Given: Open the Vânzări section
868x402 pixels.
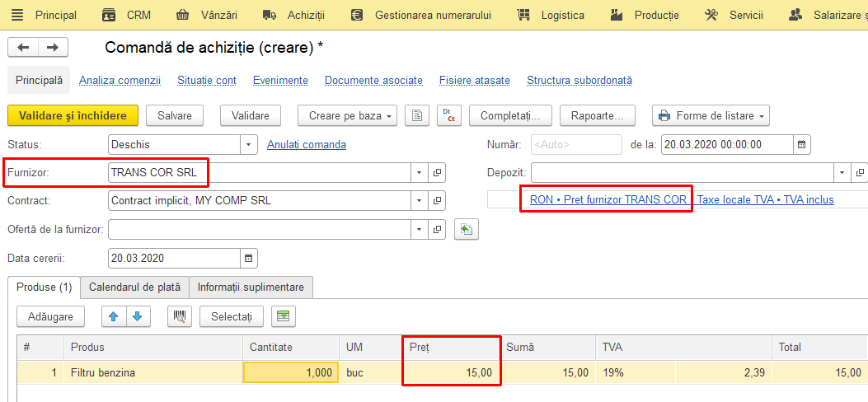Looking at the screenshot, I should pyautogui.click(x=206, y=16).
